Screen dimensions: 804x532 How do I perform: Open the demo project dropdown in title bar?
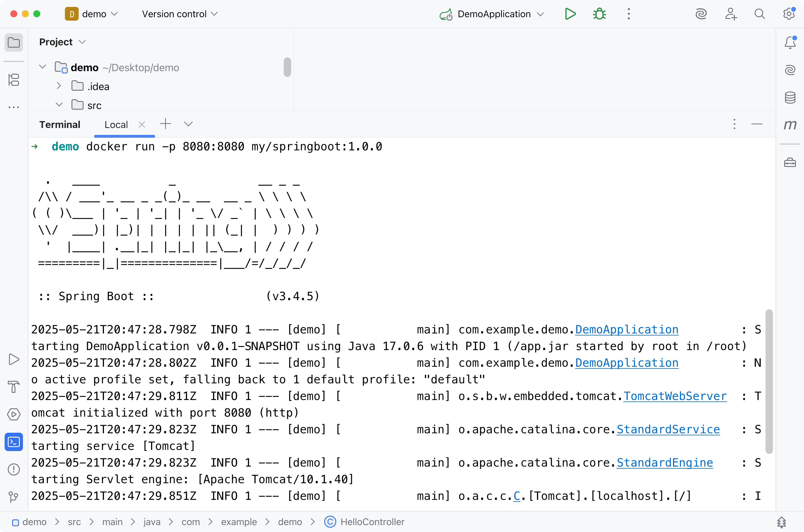coord(91,14)
